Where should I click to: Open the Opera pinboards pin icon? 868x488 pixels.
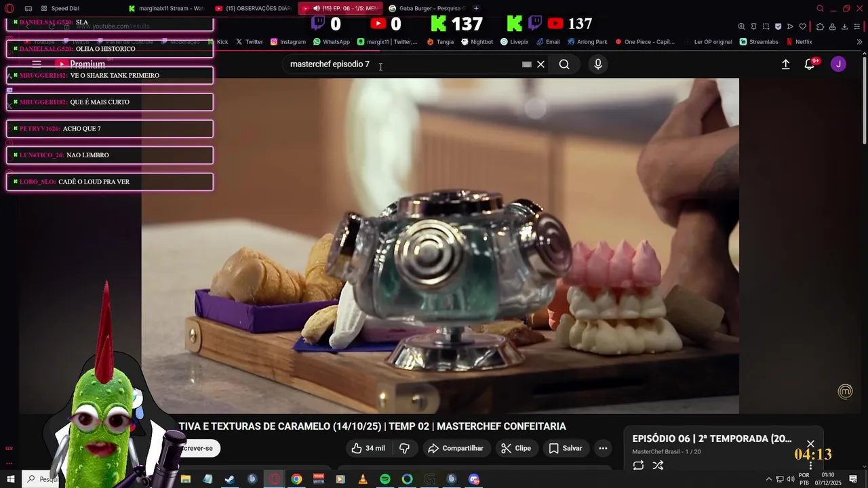pos(753,26)
